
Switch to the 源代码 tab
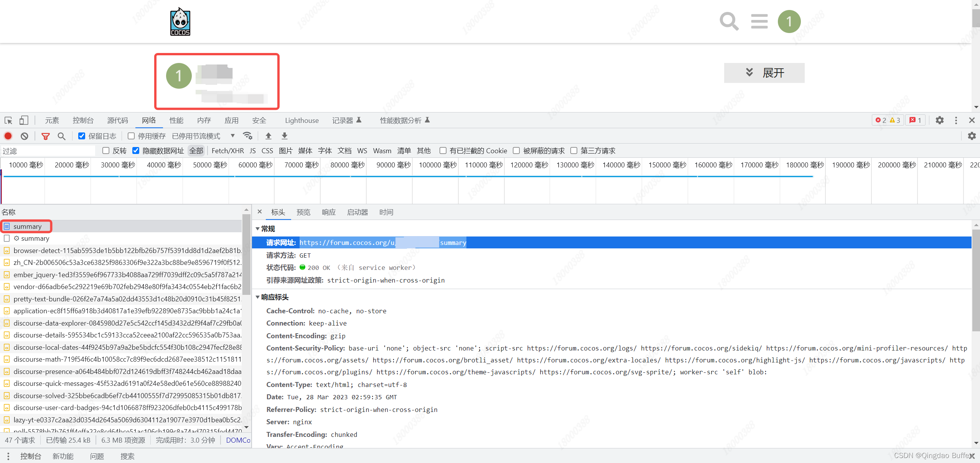(117, 121)
